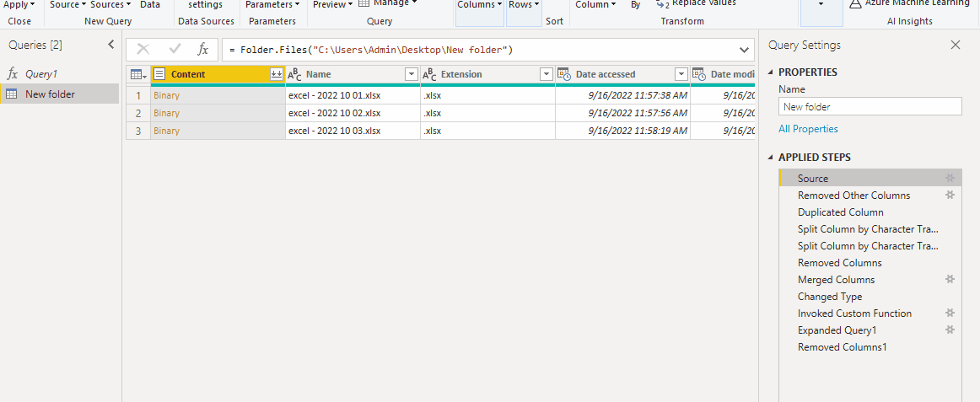980x402 pixels.
Task: Expand the formula bar with the chevron
Action: click(x=744, y=50)
